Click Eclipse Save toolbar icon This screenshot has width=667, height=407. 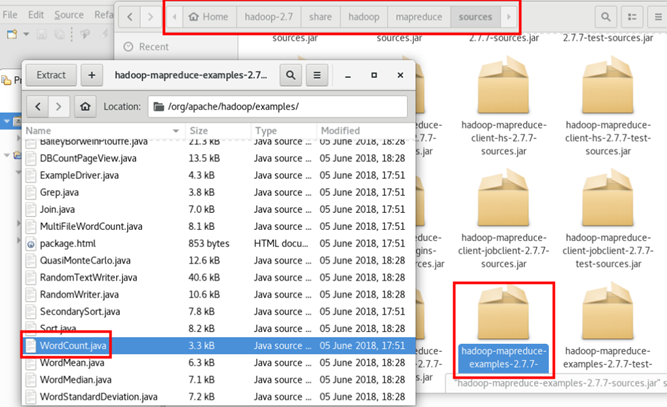tap(41, 34)
